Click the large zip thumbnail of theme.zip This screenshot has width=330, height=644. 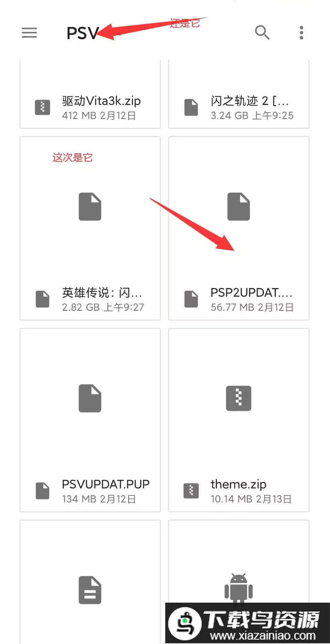[239, 398]
